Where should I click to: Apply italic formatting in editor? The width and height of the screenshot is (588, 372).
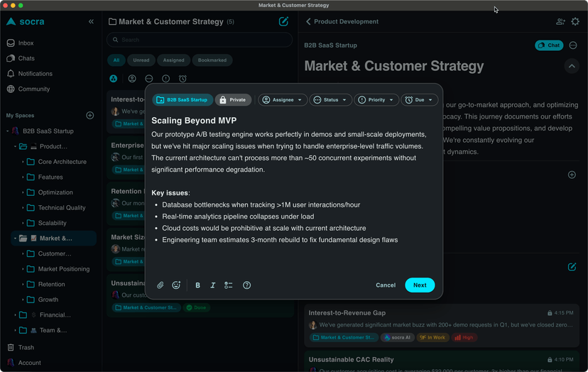[212, 285]
